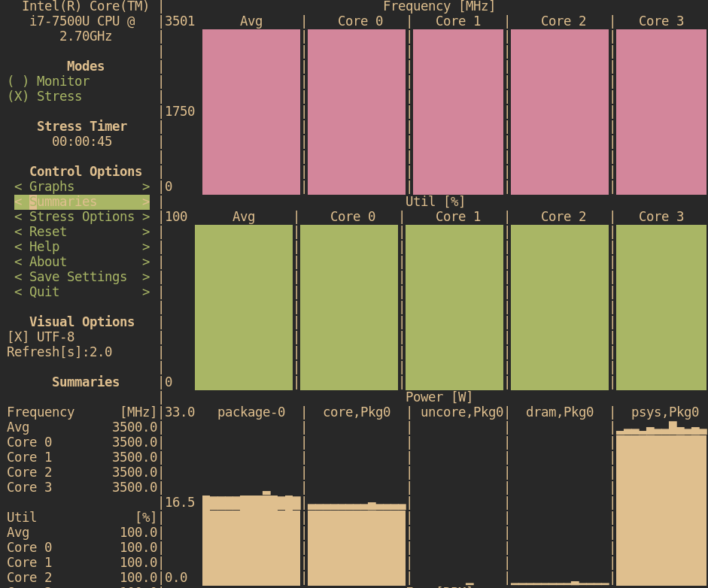708x588 pixels.
Task: Click the Util Core 2 green bar
Action: pos(560,308)
